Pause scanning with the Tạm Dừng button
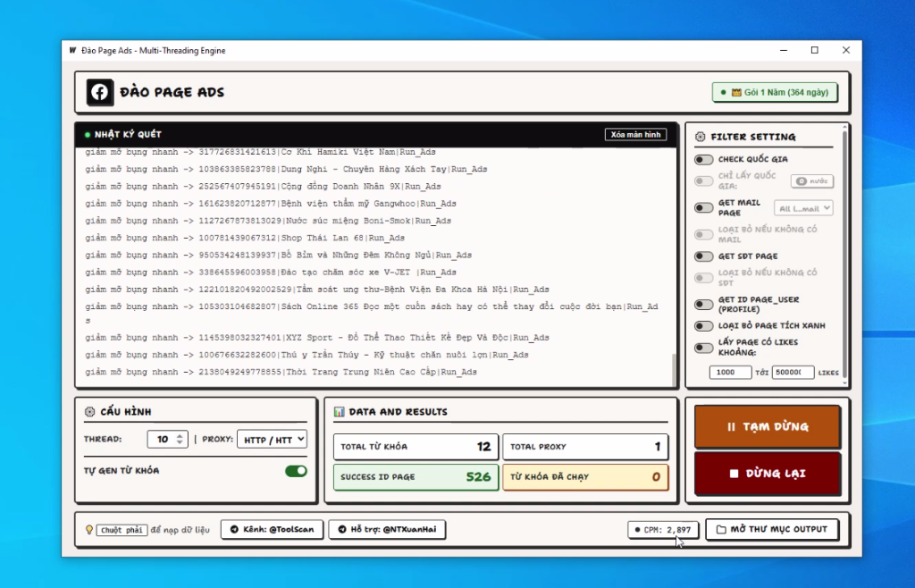915x588 pixels. point(768,426)
